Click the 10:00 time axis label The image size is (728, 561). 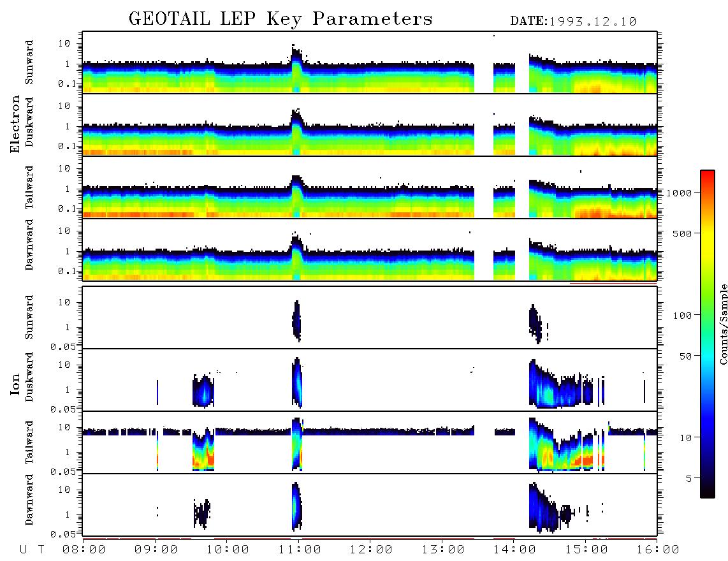pyautogui.click(x=228, y=550)
